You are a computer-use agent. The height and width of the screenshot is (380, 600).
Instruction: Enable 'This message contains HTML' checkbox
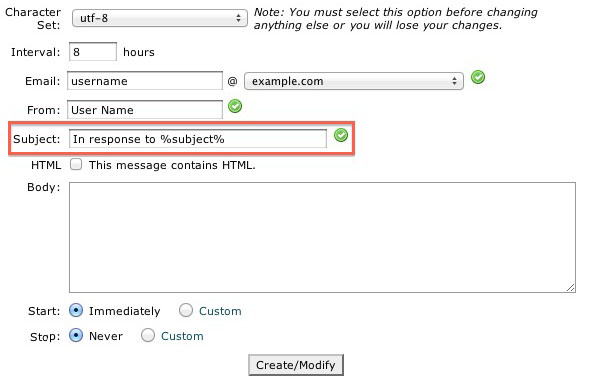pos(76,164)
